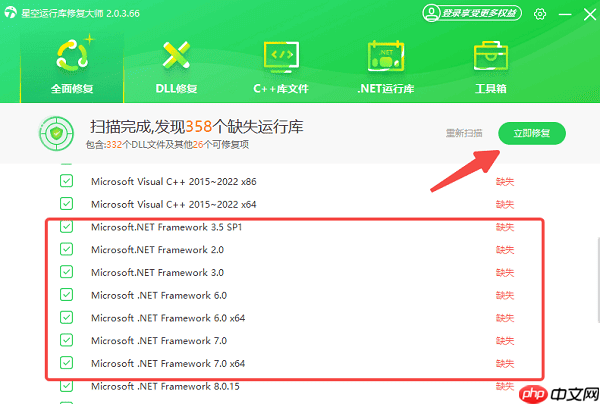The image size is (600, 404).
Task: Click the user avatar login icon
Action: click(x=432, y=13)
